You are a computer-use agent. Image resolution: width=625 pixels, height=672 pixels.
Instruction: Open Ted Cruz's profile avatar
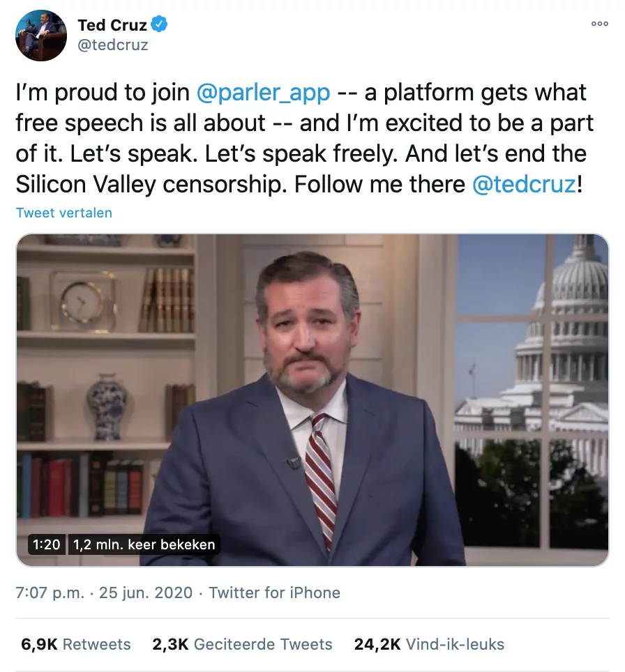click(41, 36)
